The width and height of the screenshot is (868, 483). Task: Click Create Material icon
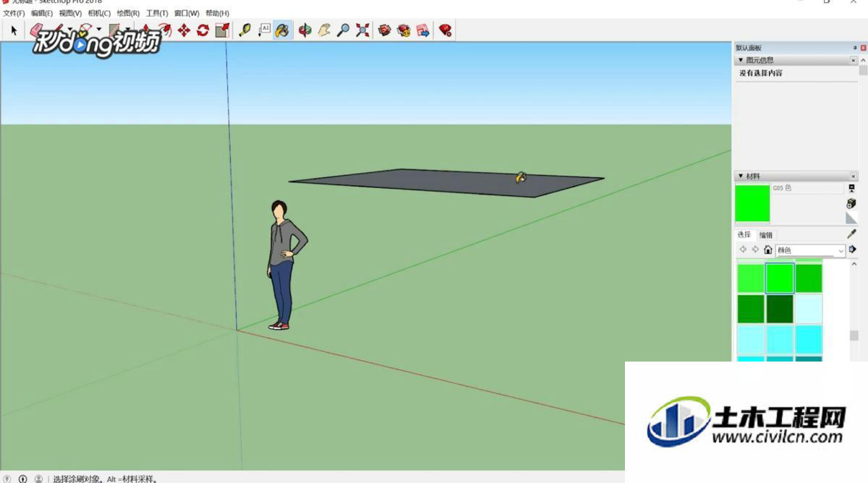(x=851, y=204)
